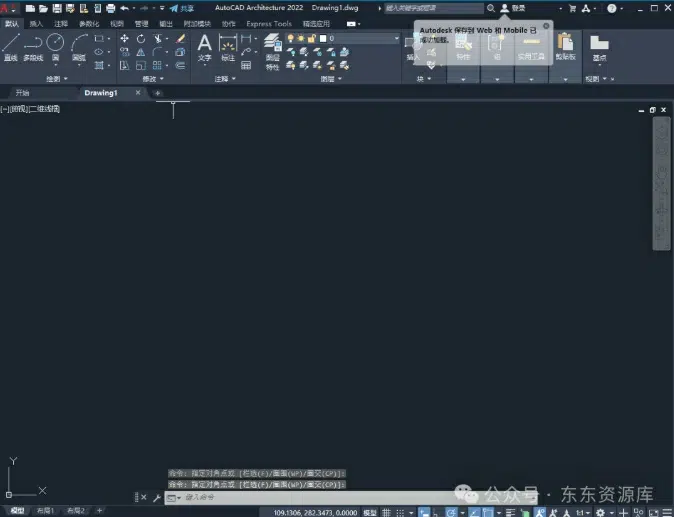Select the Circle (圆) tool

tap(55, 45)
